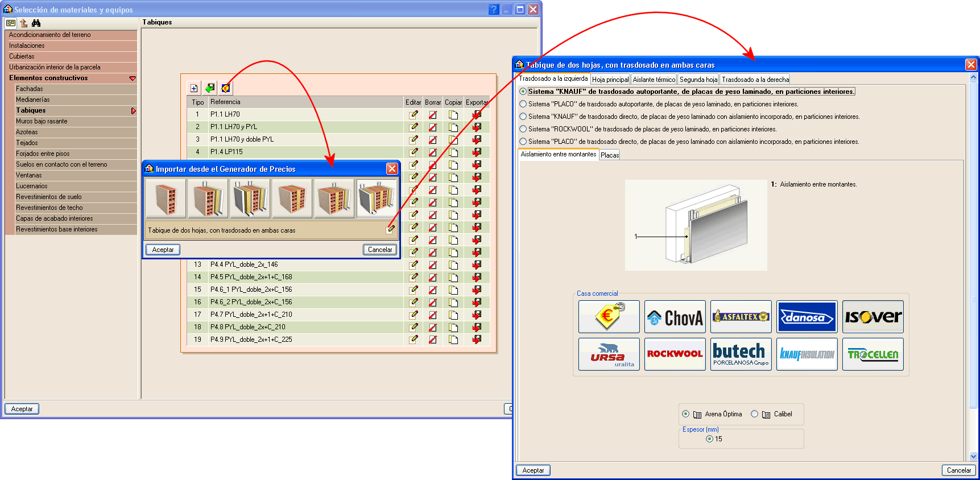
Task: Open the Aislamiento entre montantes sub-tab
Action: pos(559,154)
